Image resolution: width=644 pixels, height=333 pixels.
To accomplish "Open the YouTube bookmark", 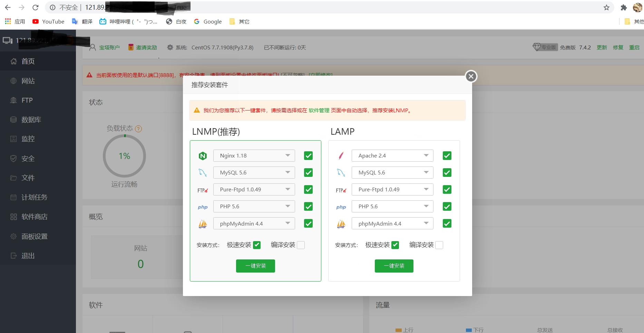I will 48,21.
